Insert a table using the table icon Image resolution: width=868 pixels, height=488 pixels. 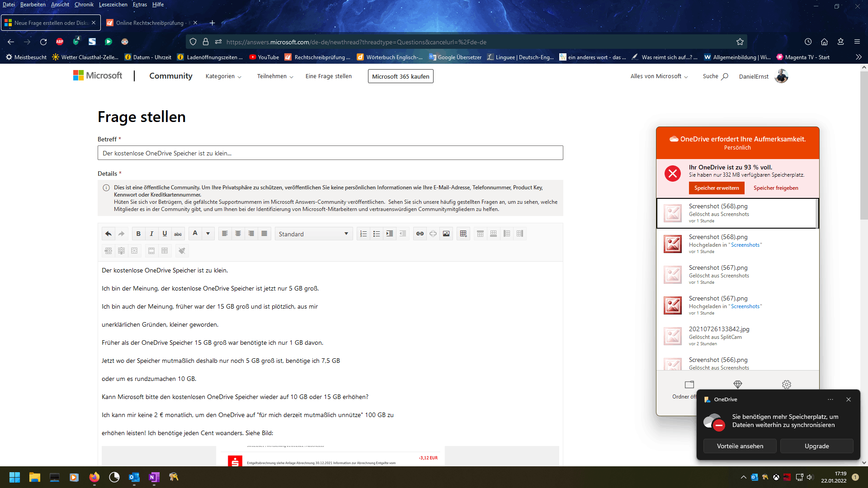pyautogui.click(x=463, y=234)
